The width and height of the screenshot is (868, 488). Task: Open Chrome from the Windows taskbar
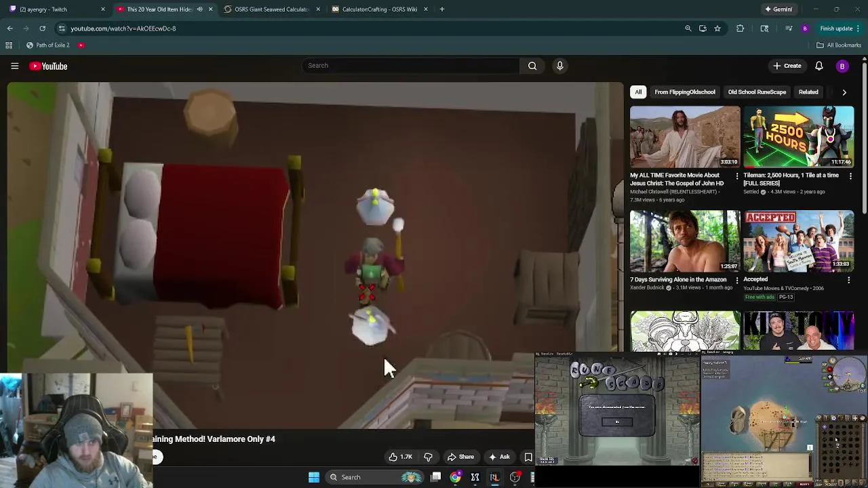coord(456,477)
